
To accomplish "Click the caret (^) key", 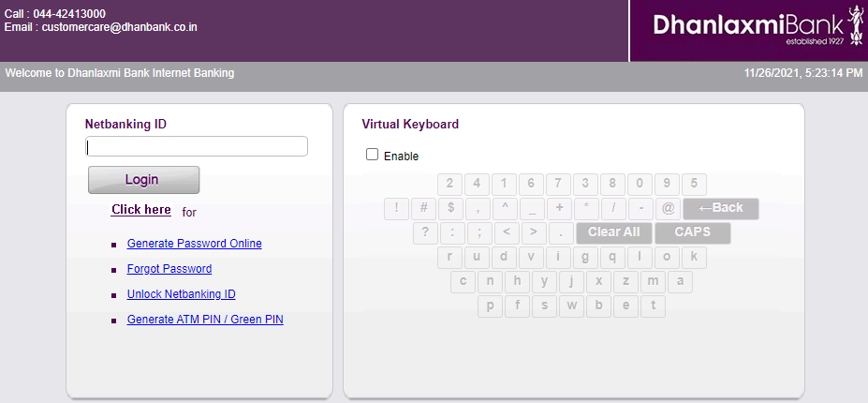I will point(505,209).
